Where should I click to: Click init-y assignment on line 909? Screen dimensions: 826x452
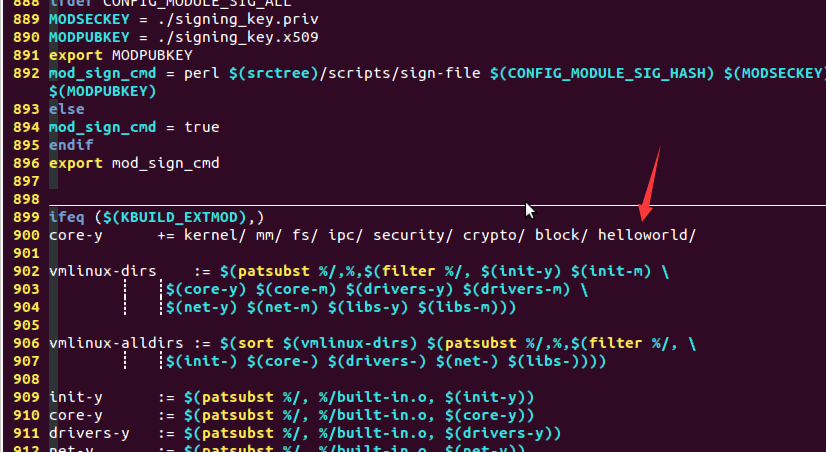coord(76,397)
